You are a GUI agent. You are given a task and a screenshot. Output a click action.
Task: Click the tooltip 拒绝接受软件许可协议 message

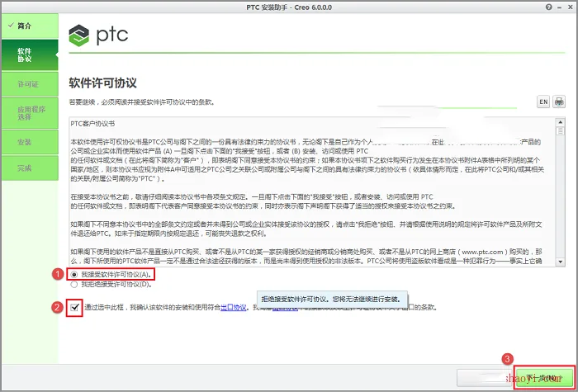[x=331, y=299]
